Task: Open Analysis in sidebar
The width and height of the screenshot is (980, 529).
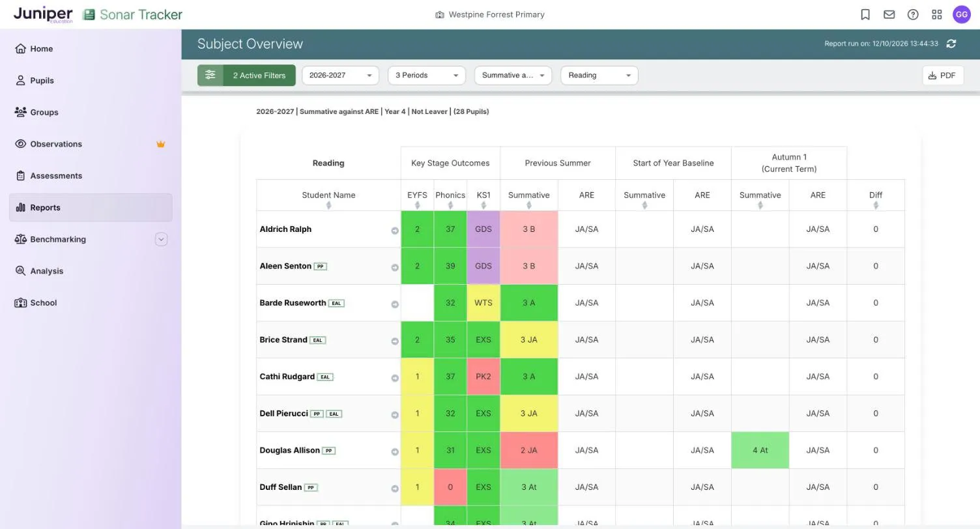Action: point(91,271)
